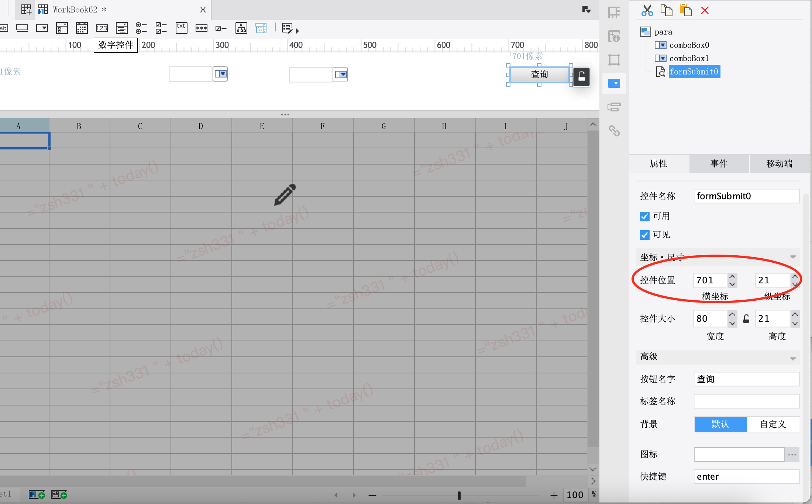Collapse the 高级 section
The height and width of the screenshot is (504, 812).
792,359
